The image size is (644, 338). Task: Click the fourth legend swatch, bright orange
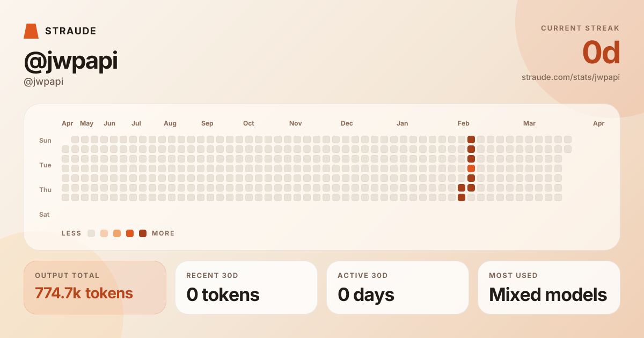click(x=130, y=233)
